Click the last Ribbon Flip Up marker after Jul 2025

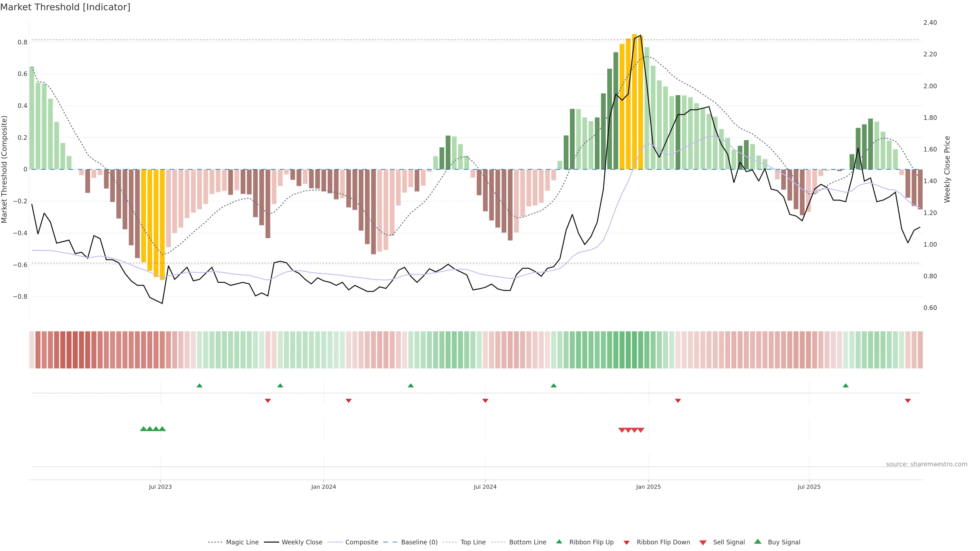[x=845, y=386]
